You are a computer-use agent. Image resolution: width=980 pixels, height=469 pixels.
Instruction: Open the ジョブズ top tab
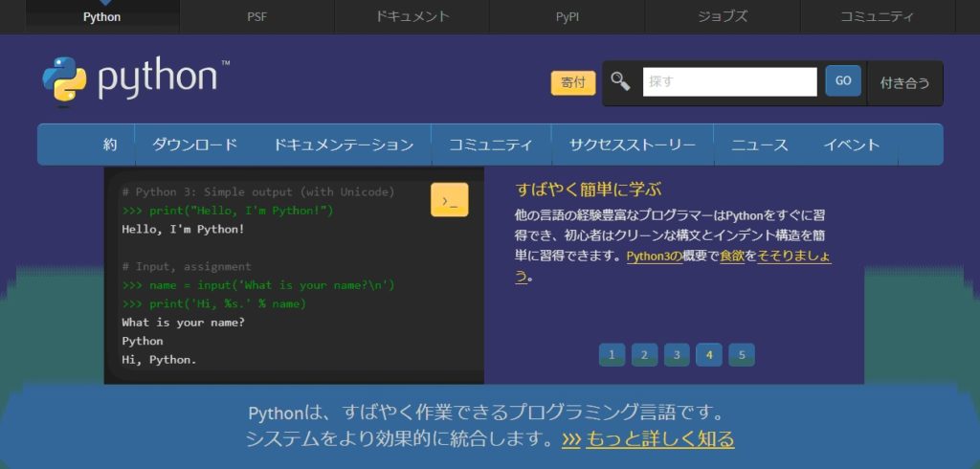tap(723, 17)
